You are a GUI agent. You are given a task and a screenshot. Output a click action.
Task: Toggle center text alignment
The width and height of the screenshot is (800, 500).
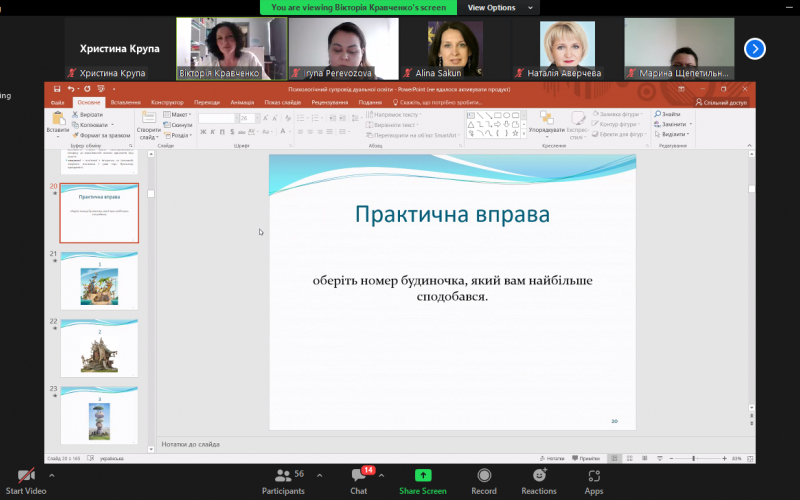(x=310, y=132)
